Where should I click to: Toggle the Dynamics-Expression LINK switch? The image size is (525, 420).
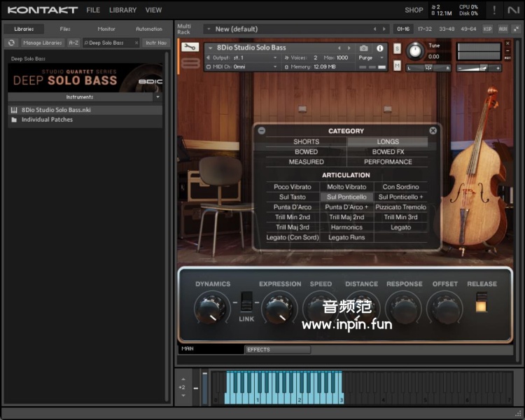coord(246,302)
